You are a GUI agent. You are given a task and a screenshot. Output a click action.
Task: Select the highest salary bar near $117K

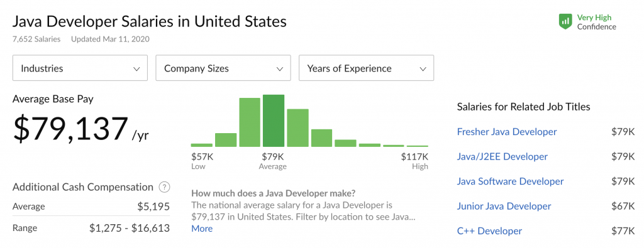pos(418,146)
